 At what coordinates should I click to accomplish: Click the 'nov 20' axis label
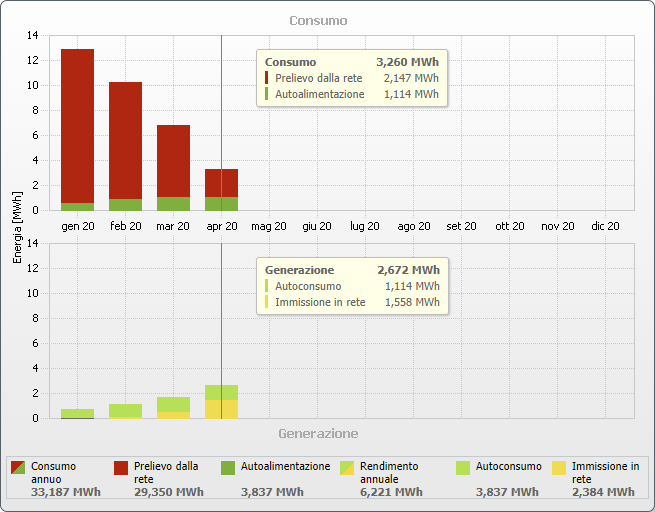tap(558, 226)
